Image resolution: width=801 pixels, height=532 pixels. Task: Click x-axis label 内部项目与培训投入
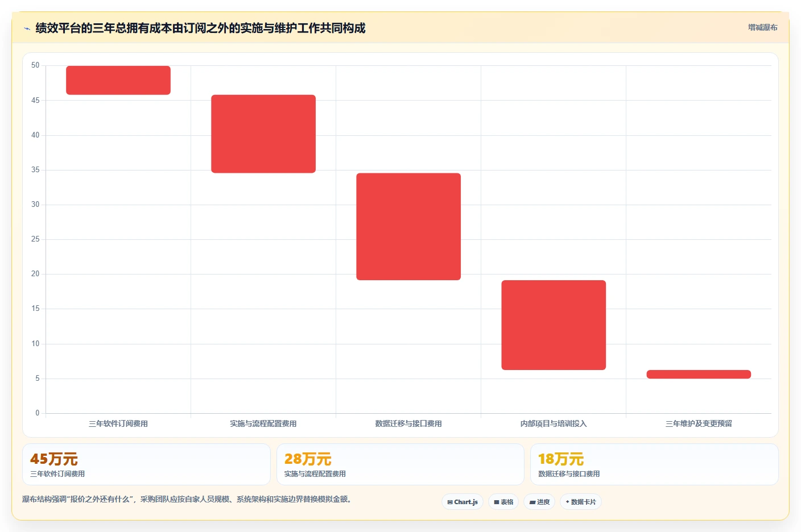pyautogui.click(x=554, y=423)
